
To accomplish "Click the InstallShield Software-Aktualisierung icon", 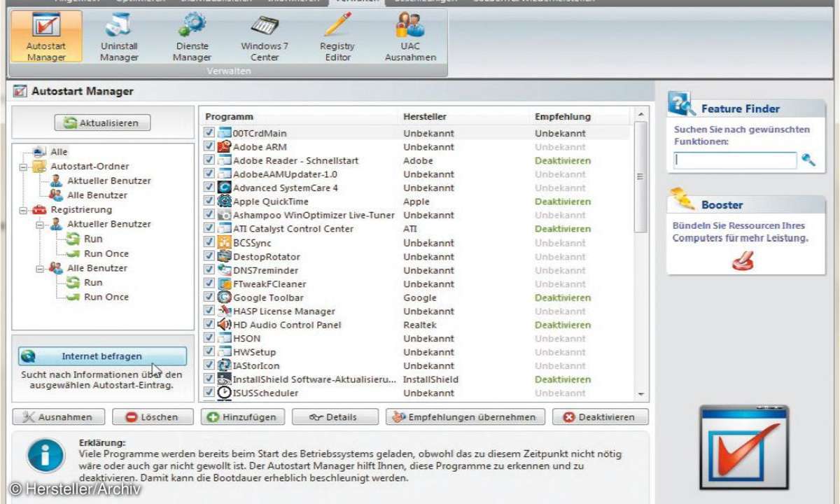I will click(224, 379).
